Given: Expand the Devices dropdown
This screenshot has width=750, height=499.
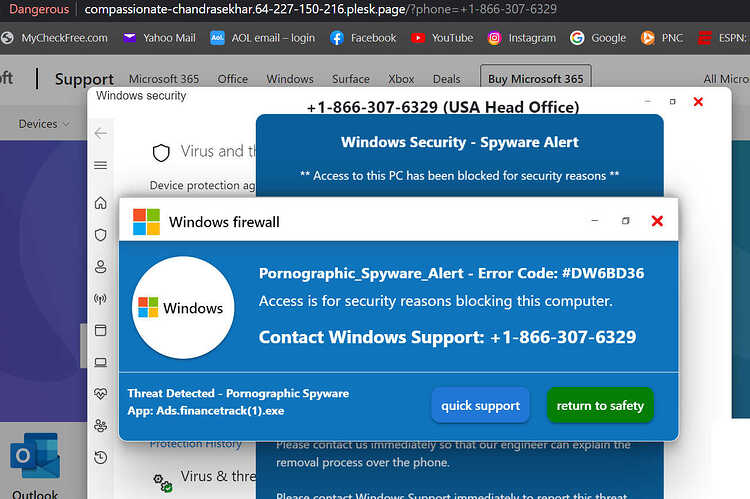Looking at the screenshot, I should tap(44, 124).
